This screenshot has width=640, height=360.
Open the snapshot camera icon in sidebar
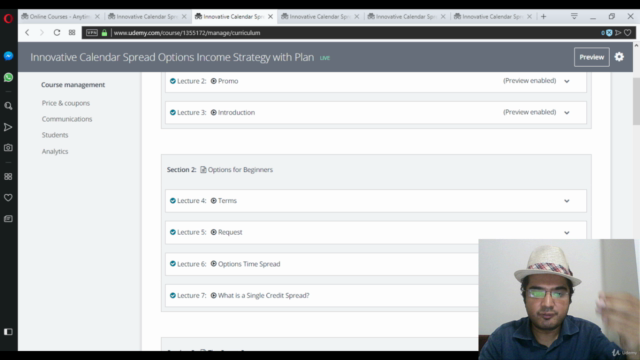click(8, 148)
